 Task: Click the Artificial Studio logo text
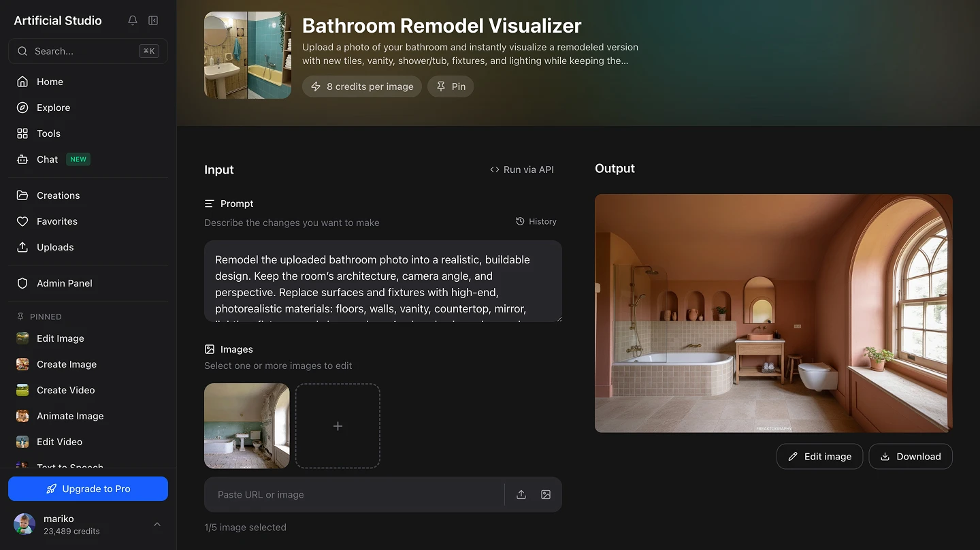[x=58, y=20]
